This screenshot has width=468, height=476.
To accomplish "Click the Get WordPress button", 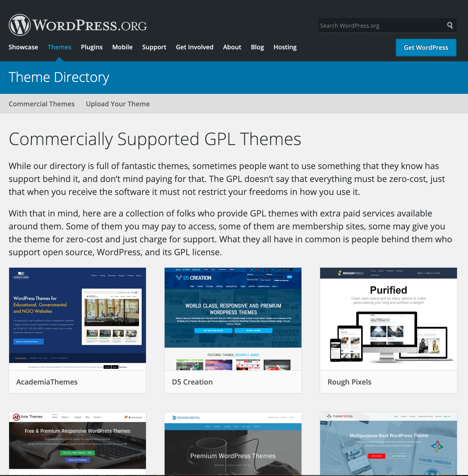I will click(426, 47).
